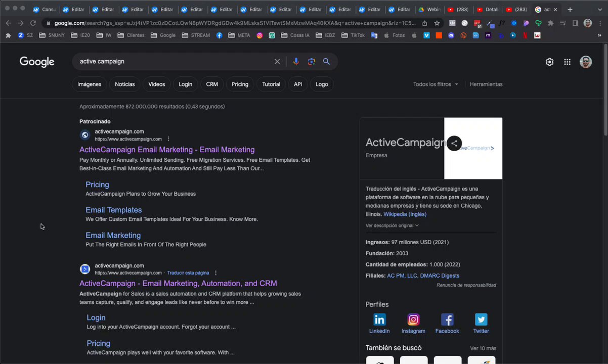The image size is (608, 364).
Task: Click the ActiveCampaign logo thumbnail
Action: 473,148
